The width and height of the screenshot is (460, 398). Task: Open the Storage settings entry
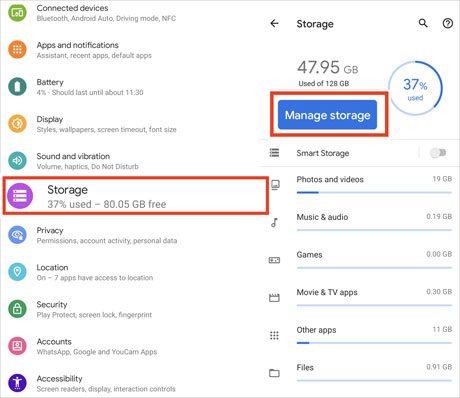(x=135, y=196)
